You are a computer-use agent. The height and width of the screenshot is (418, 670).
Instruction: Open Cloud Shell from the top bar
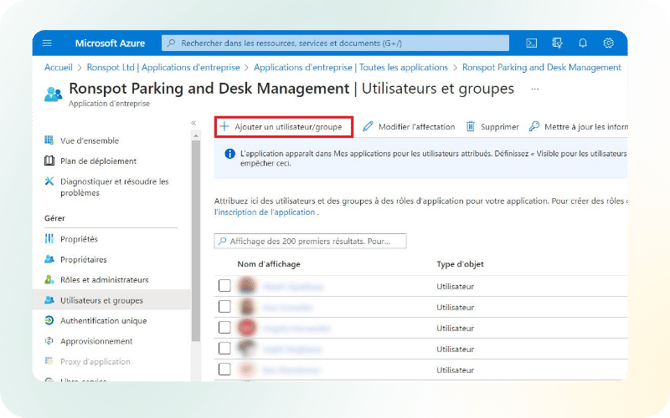(532, 43)
